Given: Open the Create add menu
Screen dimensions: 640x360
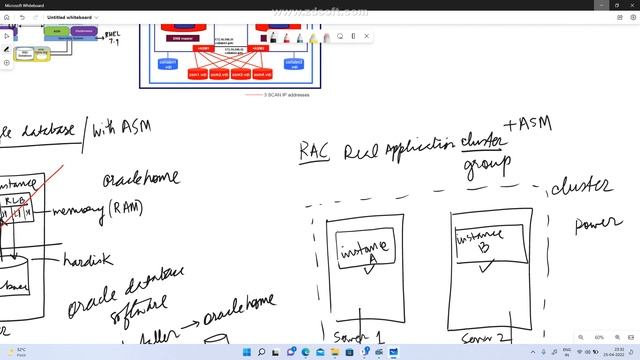Looking at the screenshot, I should click(x=7, y=63).
